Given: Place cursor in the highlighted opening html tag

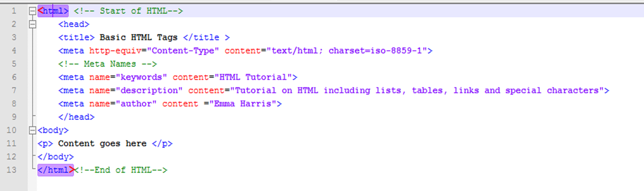Looking at the screenshot, I should tap(53, 11).
